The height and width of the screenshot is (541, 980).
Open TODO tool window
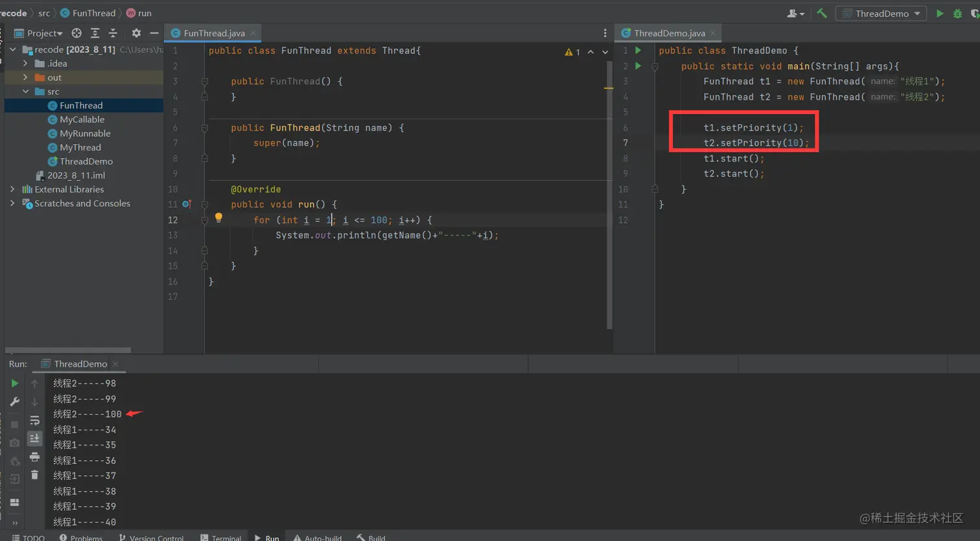pyautogui.click(x=29, y=537)
